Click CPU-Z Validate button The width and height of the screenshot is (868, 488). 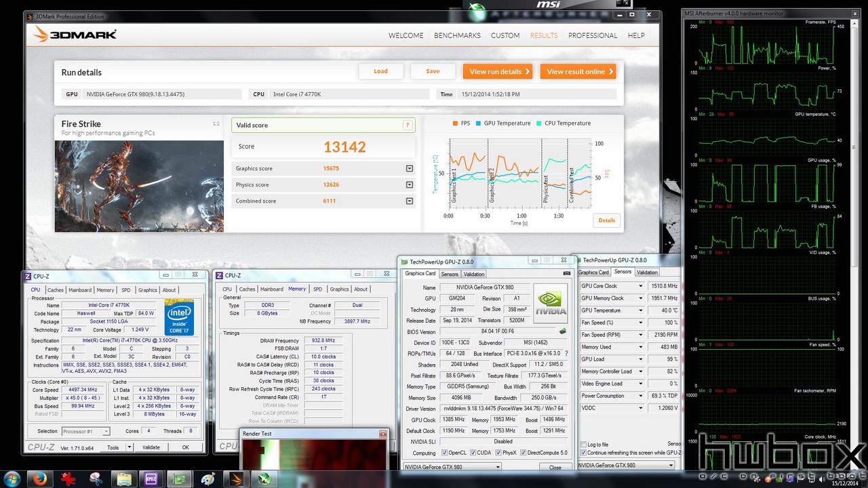click(x=151, y=447)
